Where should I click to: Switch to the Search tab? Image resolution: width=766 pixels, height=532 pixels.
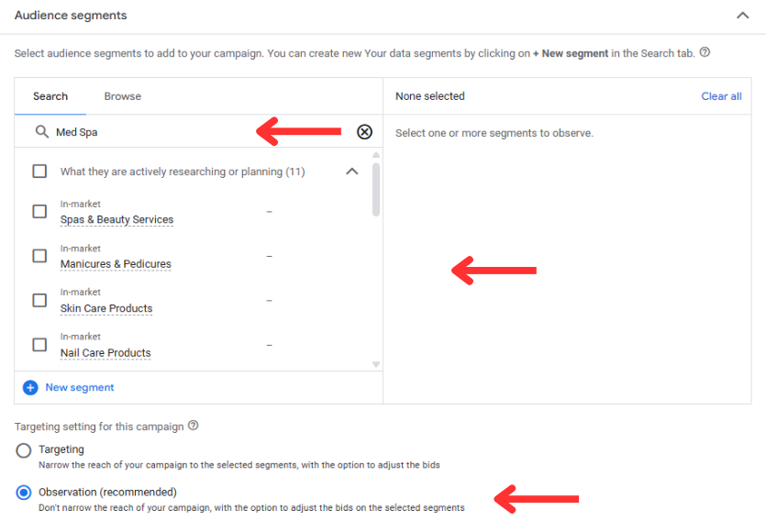pos(50,96)
